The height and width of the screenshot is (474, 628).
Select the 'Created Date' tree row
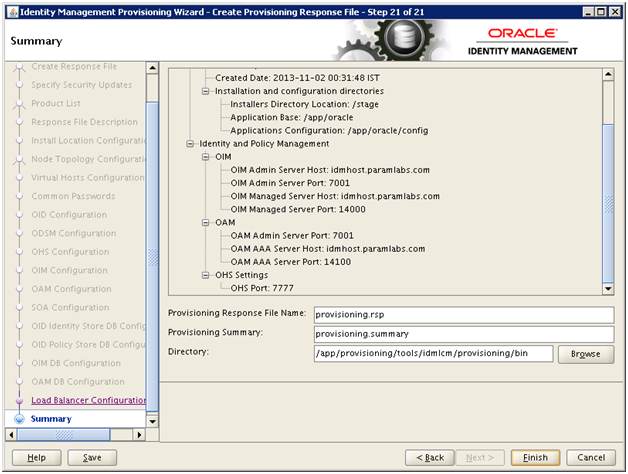tap(297, 78)
